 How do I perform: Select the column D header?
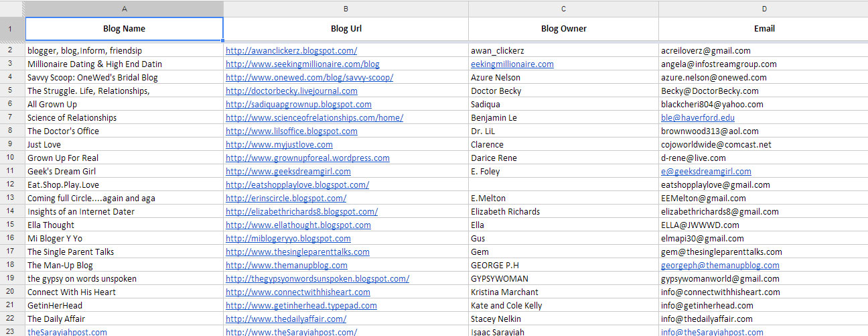pos(764,9)
